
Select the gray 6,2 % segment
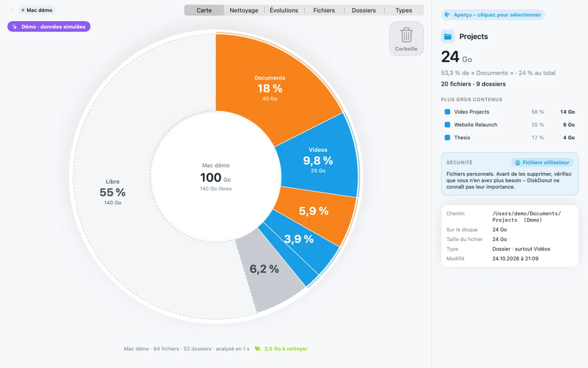(x=264, y=269)
